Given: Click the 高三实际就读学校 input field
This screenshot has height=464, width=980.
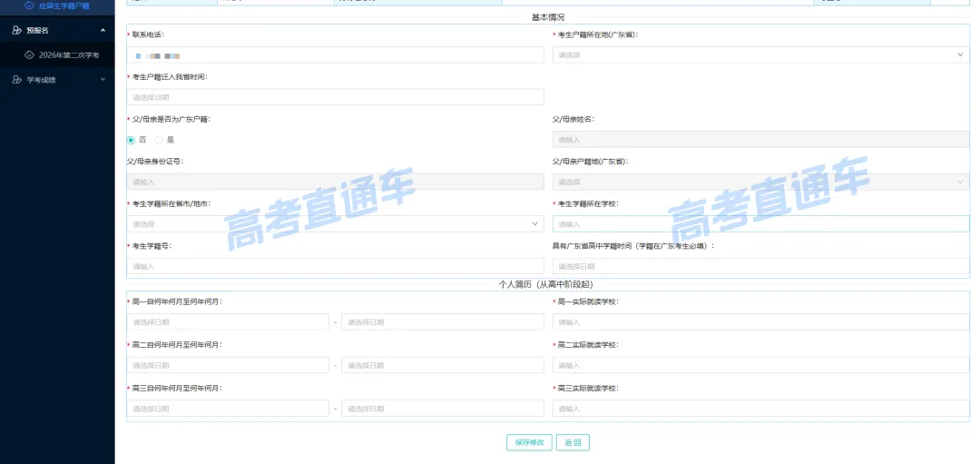Looking at the screenshot, I should coord(760,409).
